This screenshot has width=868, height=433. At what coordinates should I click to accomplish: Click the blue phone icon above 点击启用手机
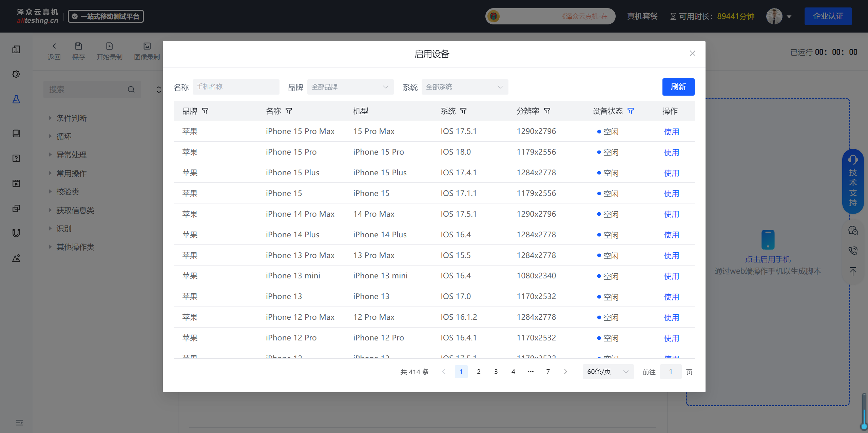tap(768, 240)
